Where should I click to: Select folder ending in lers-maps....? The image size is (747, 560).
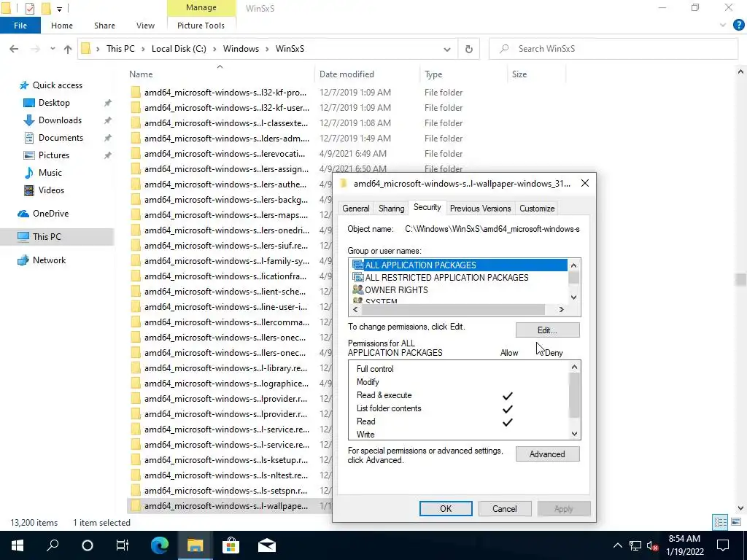225,215
